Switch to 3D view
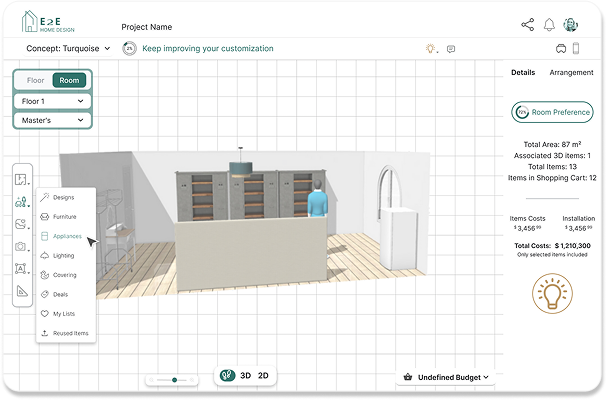Image resolution: width=607 pixels, height=400 pixels. coord(245,375)
